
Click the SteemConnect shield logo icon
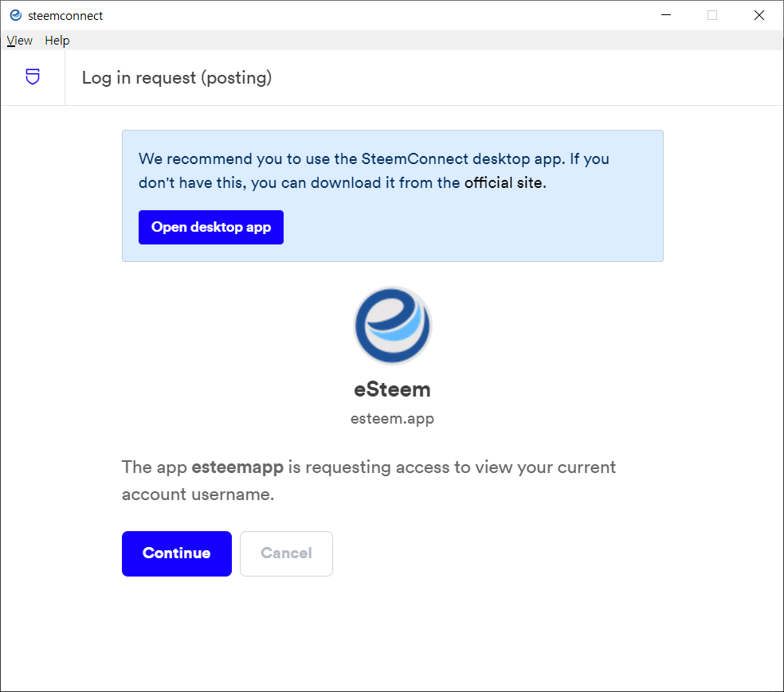tap(33, 77)
